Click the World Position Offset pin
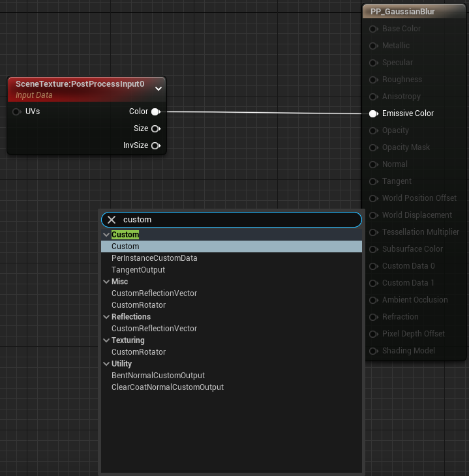The width and height of the screenshot is (469, 476). [373, 198]
